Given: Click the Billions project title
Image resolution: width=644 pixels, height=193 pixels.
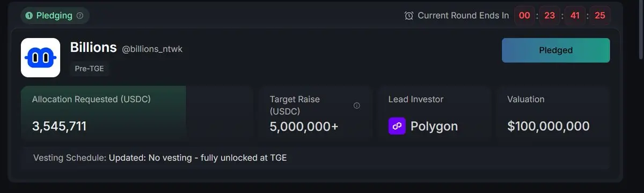Looking at the screenshot, I should (93, 47).
